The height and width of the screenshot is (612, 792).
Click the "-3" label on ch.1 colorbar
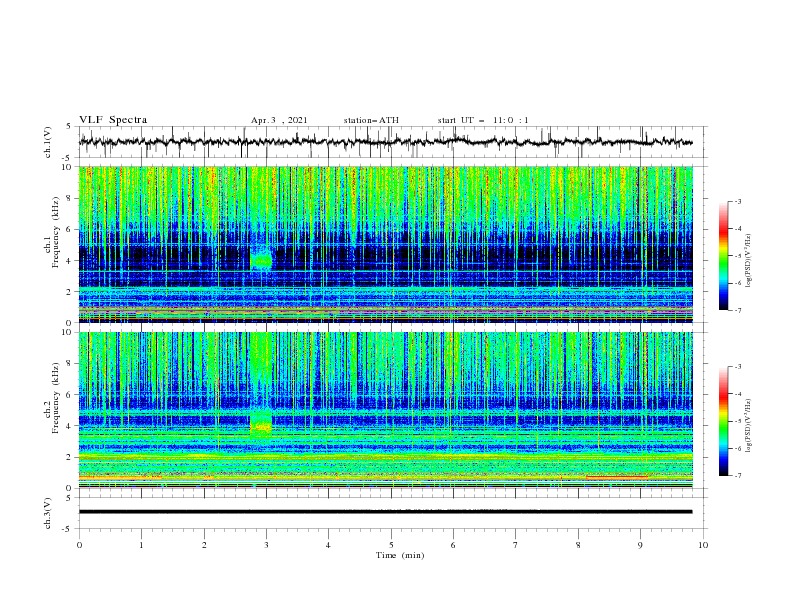click(737, 201)
